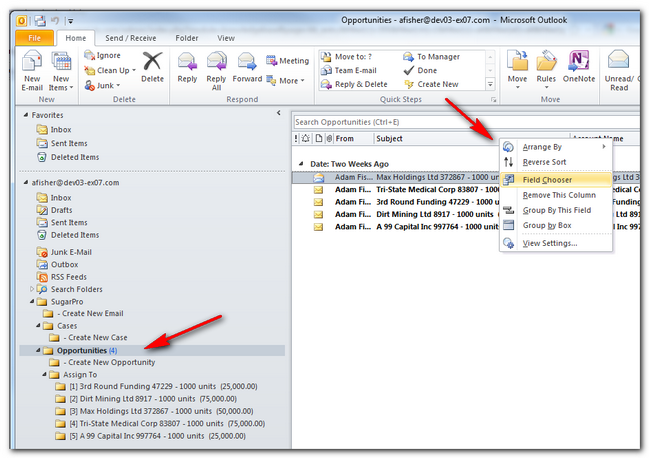Select the 'Move to: ?' quick step
Screen dimensions: 649x458
click(346, 57)
